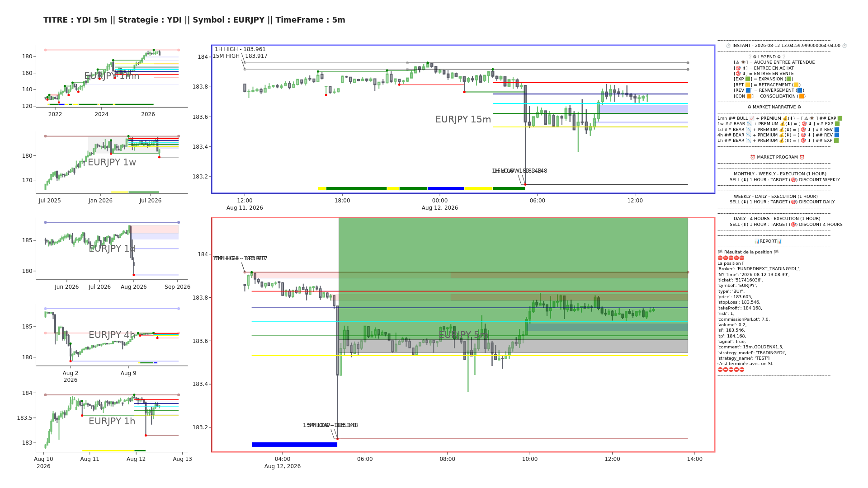Click the blue REV swatch in 1d narrative row
The width and height of the screenshot is (868, 488).
click(x=837, y=130)
